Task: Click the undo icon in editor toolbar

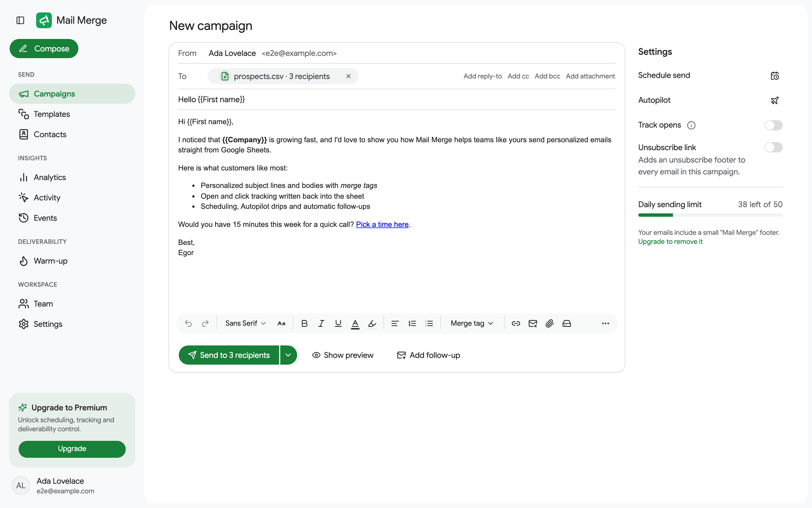Action: pyautogui.click(x=188, y=323)
